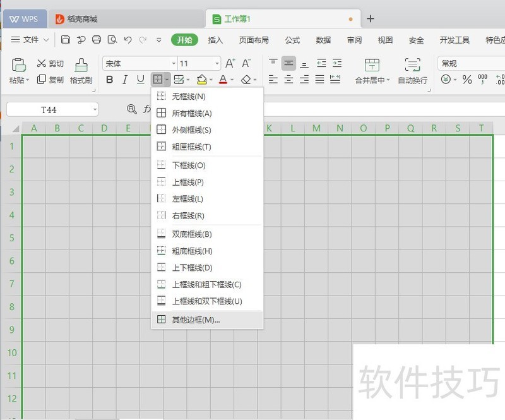Click the Undo arrow icon
This screenshot has width=505, height=420.
coord(128,40)
